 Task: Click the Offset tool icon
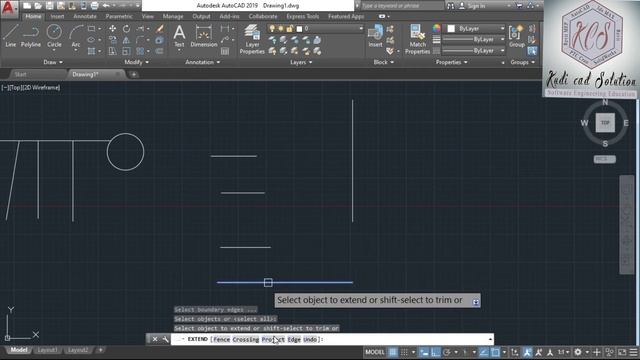(160, 51)
